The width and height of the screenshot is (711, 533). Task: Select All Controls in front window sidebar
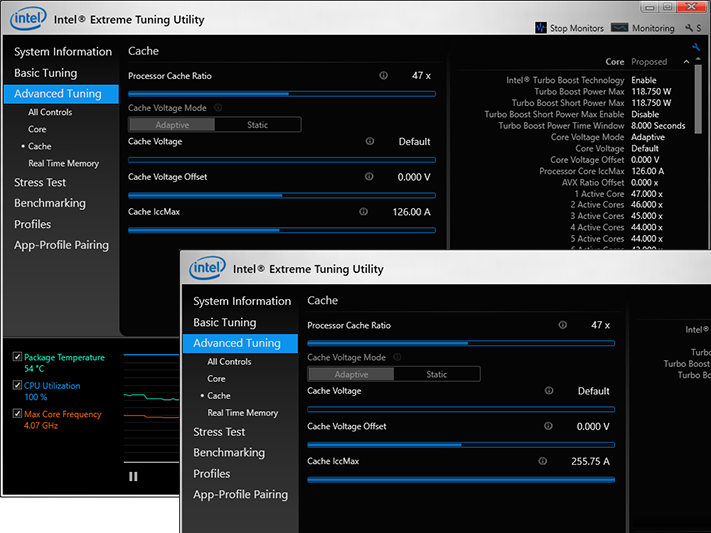[229, 362]
